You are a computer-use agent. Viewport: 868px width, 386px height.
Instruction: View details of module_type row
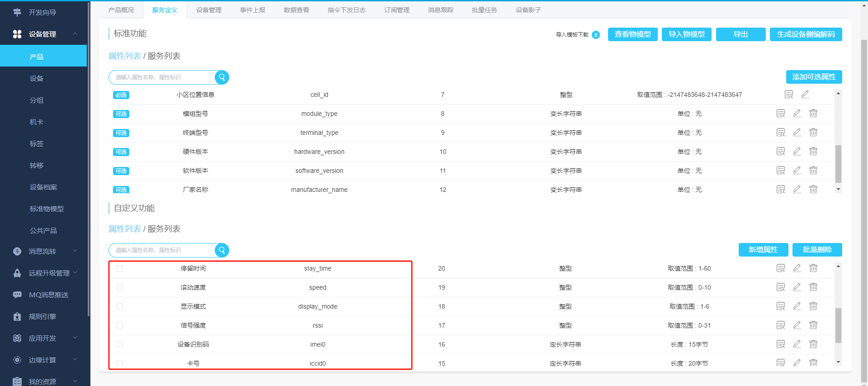(x=781, y=113)
